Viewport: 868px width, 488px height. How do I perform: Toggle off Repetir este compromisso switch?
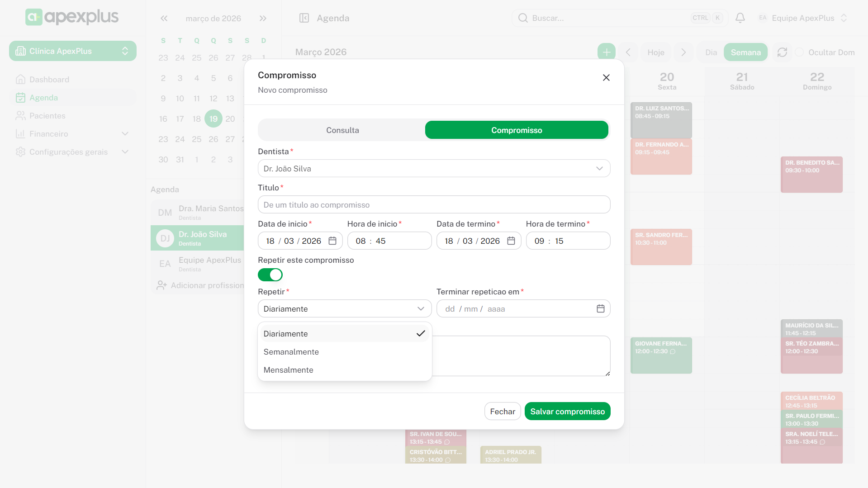[x=270, y=275]
